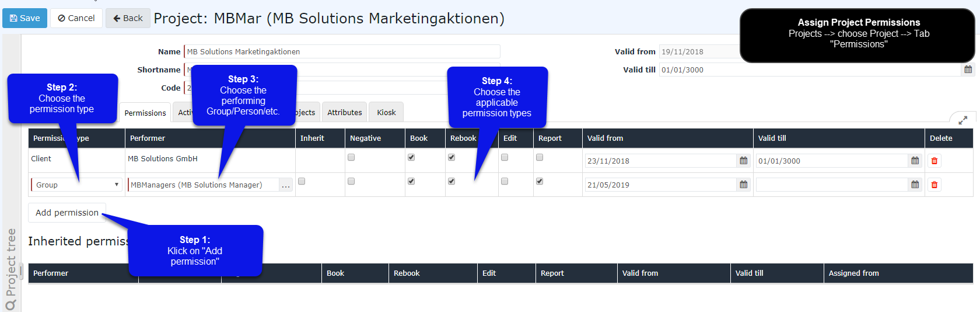Open calendar for Group row Valid from
This screenshot has width=980, height=312.
[743, 185]
